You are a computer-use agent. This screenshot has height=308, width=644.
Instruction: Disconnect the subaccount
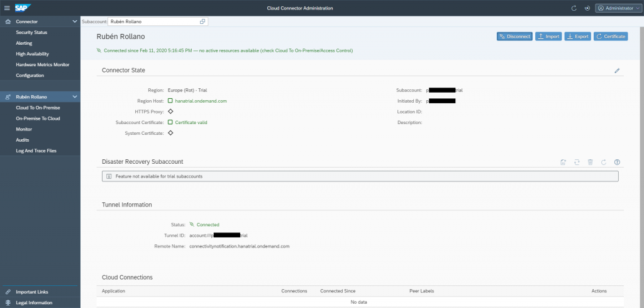(514, 37)
